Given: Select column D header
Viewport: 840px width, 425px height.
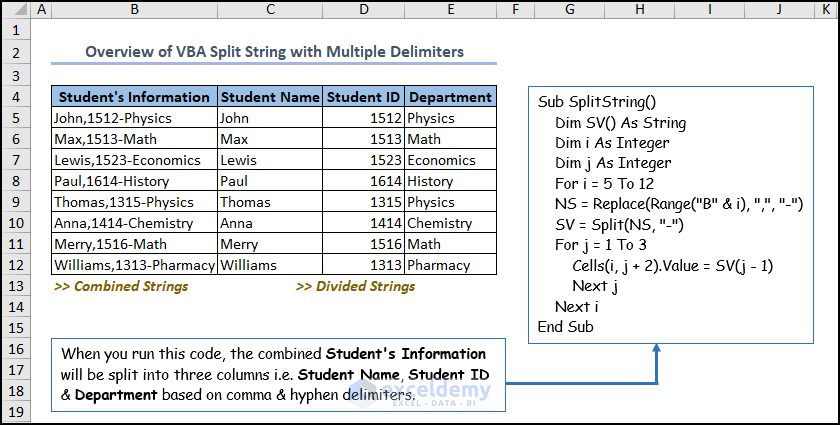Looking at the screenshot, I should click(x=364, y=9).
